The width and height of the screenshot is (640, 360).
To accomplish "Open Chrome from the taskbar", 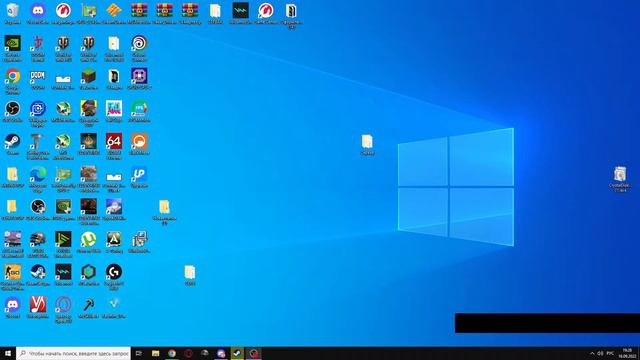I will pyautogui.click(x=172, y=353).
